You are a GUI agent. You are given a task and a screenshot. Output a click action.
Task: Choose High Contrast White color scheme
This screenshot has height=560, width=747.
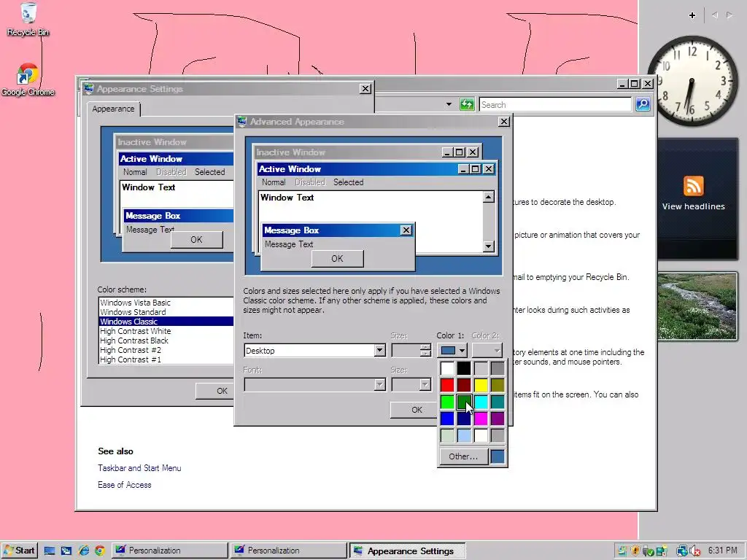(x=166, y=331)
